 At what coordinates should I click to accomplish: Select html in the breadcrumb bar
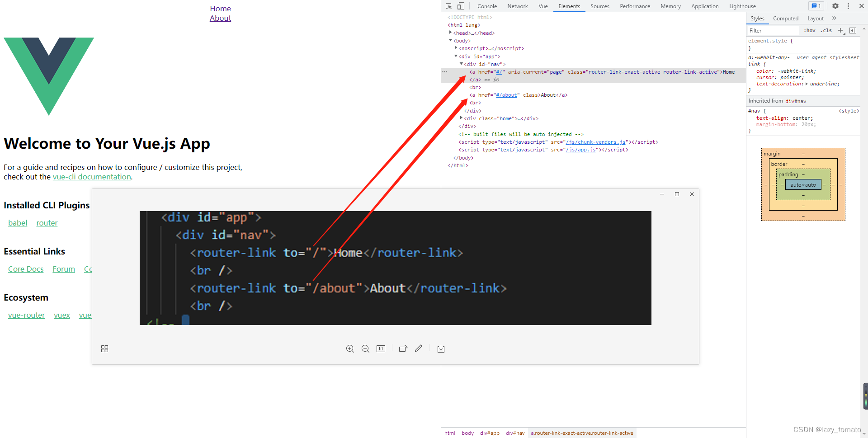tap(450, 433)
